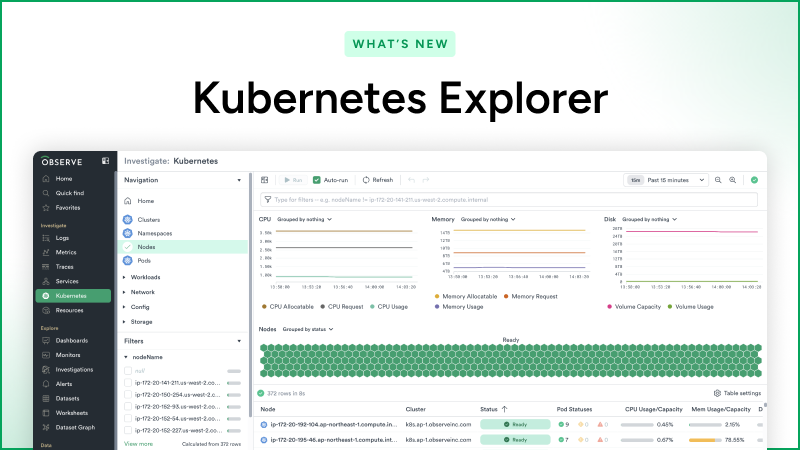Click the Kubernetes sidebar icon
This screenshot has width=800, height=450.
(x=46, y=296)
